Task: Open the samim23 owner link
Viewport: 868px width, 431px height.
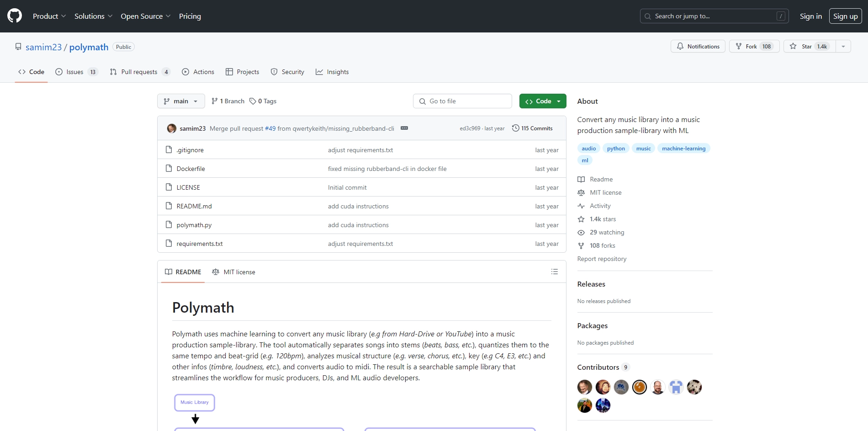Action: click(x=43, y=47)
